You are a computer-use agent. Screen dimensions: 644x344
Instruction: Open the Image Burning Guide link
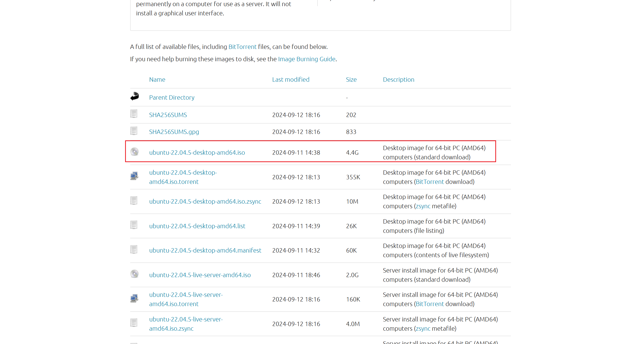point(307,59)
